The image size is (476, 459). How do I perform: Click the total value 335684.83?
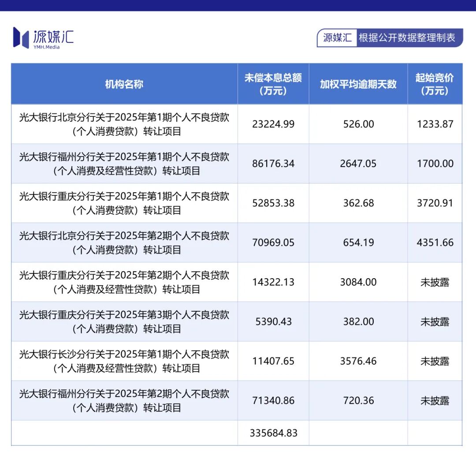[273, 433]
